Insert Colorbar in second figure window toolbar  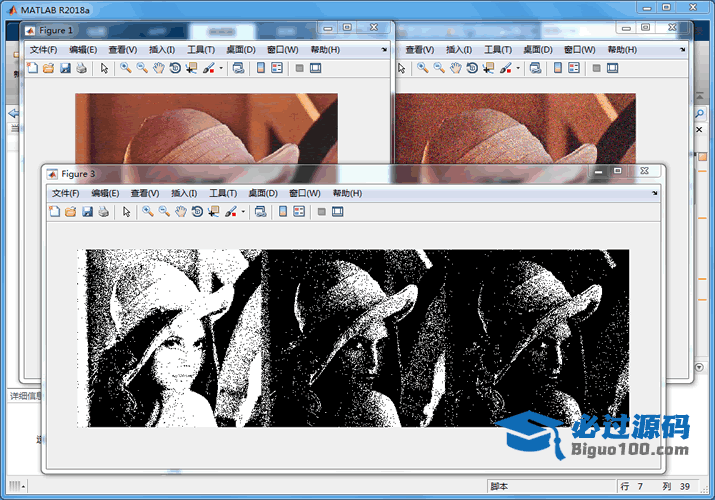click(x=558, y=68)
